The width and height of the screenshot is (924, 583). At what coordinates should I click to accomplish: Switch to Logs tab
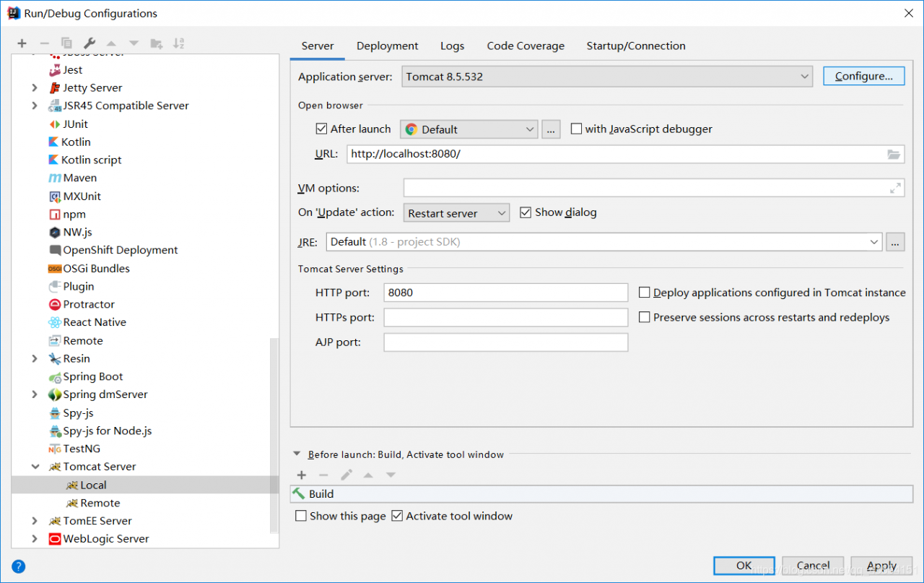pyautogui.click(x=453, y=46)
